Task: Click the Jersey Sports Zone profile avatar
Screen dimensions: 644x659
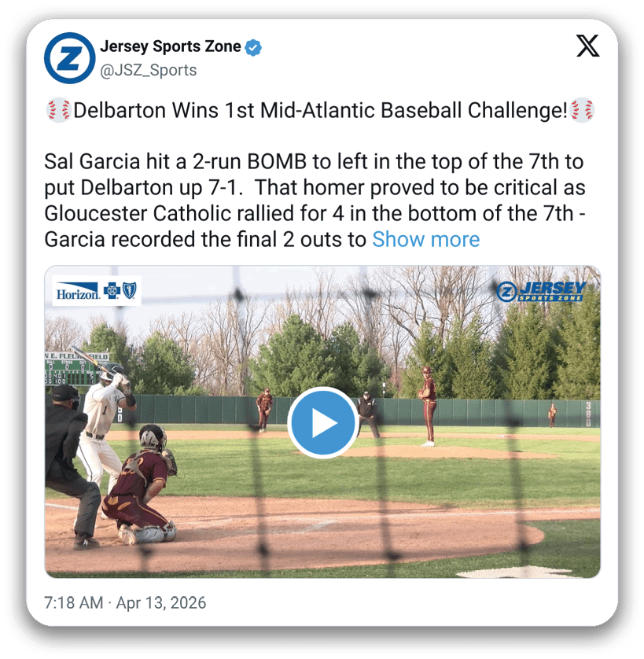Action: click(70, 58)
